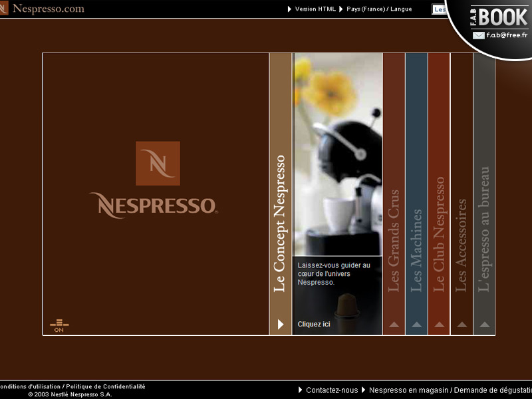Screen dimensions: 532x399
Task: Expand arrow under Les Grands Crus
Action: [394, 325]
